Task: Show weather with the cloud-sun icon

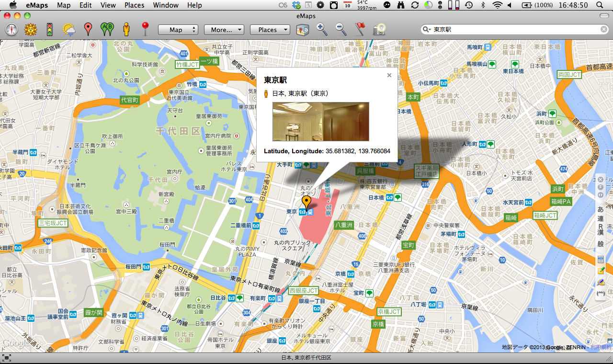Action: click(69, 30)
